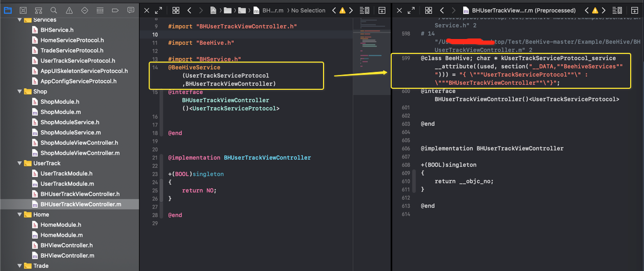Image resolution: width=644 pixels, height=271 pixels.
Task: Open the project root jump bar segment
Action: [x=213, y=10]
